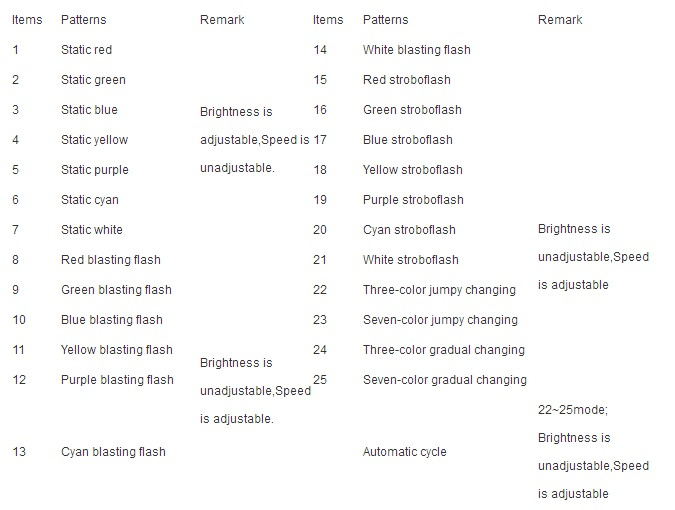Select 'Red blasting flash' text
Screen dimensions: 675x510
pos(111,260)
